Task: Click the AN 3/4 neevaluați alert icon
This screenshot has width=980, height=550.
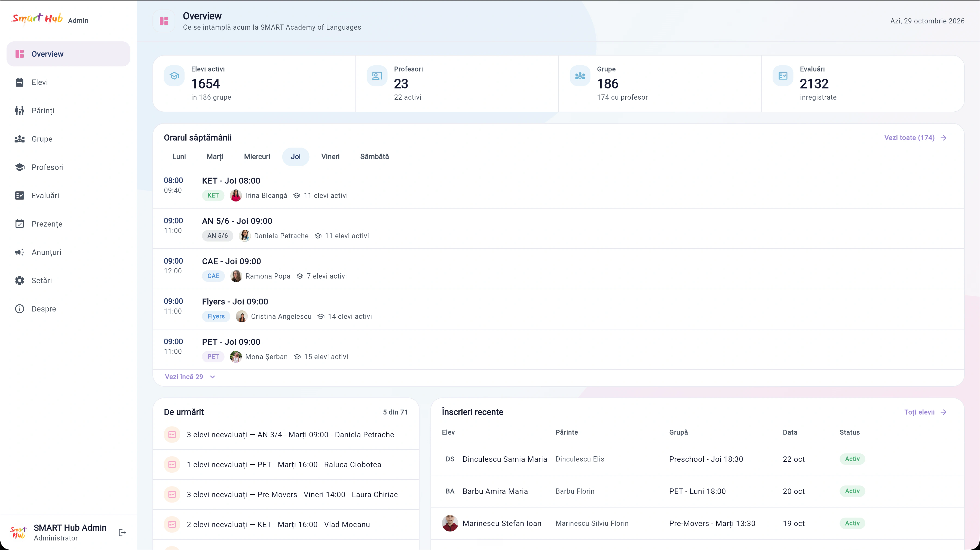Action: click(172, 435)
